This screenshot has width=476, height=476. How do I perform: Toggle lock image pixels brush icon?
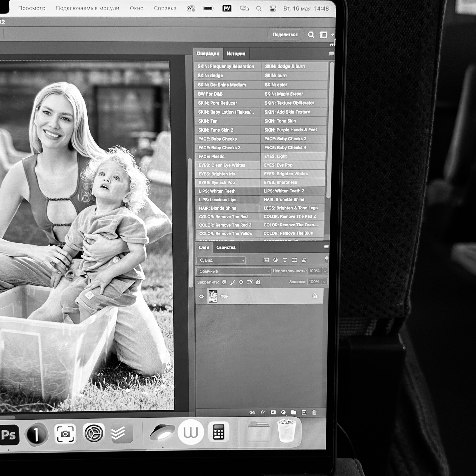[232, 282]
